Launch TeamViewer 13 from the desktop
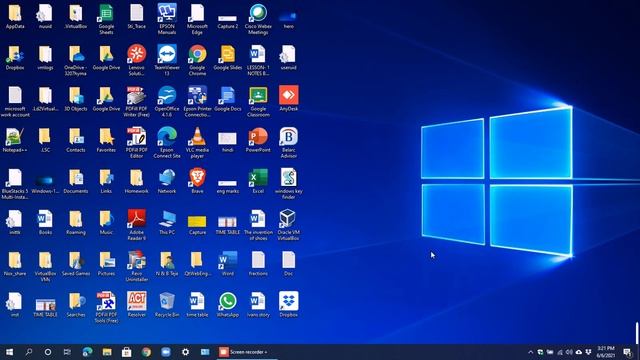This screenshot has height=360, width=640. [x=167, y=60]
